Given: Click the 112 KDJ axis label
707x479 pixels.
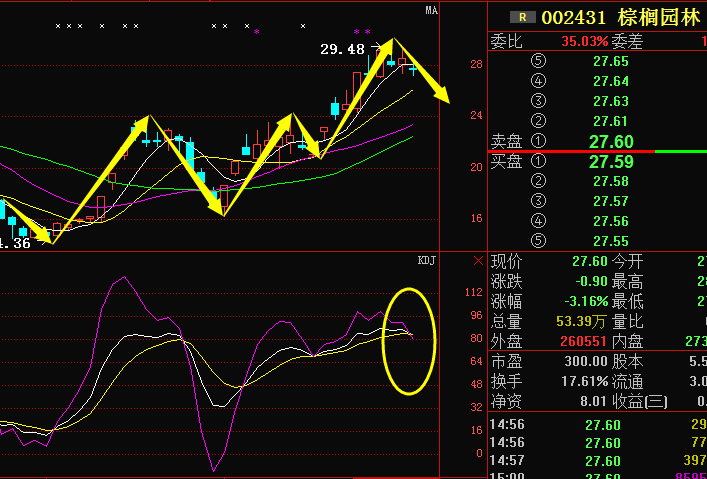Looking at the screenshot, I should pos(473,292).
